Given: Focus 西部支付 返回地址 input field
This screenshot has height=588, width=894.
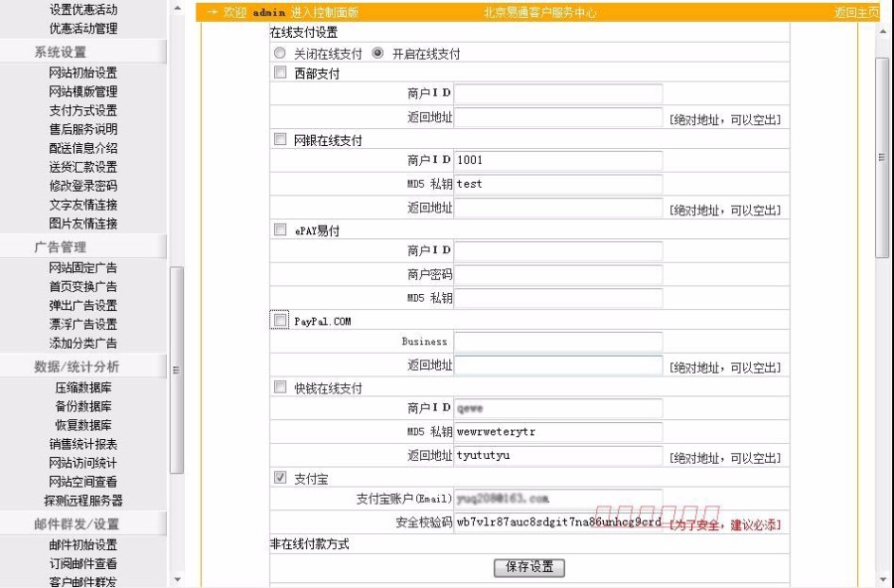Looking at the screenshot, I should pyautogui.click(x=558, y=117).
